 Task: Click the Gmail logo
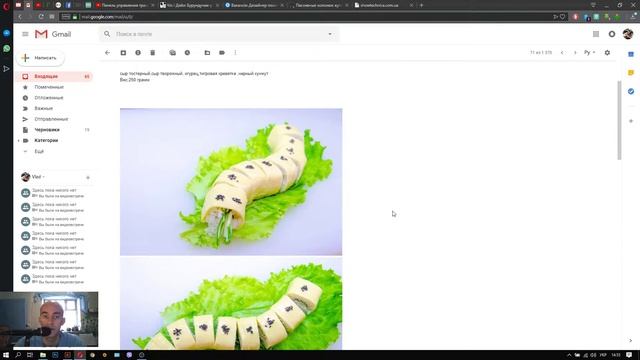[x=53, y=34]
